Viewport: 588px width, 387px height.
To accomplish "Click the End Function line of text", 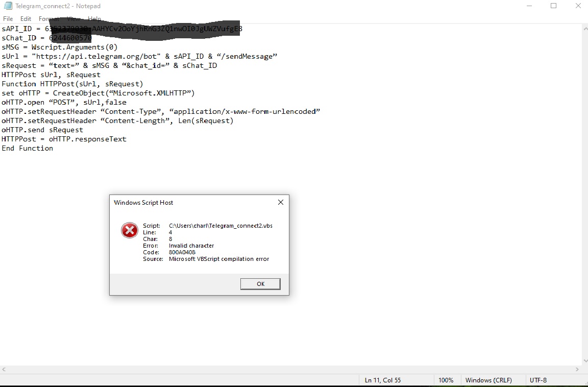I will tap(28, 148).
